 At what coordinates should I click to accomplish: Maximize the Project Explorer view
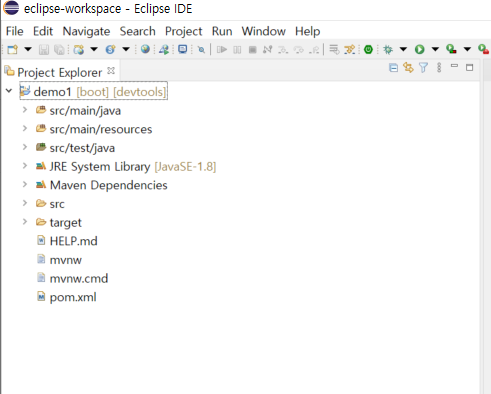469,68
